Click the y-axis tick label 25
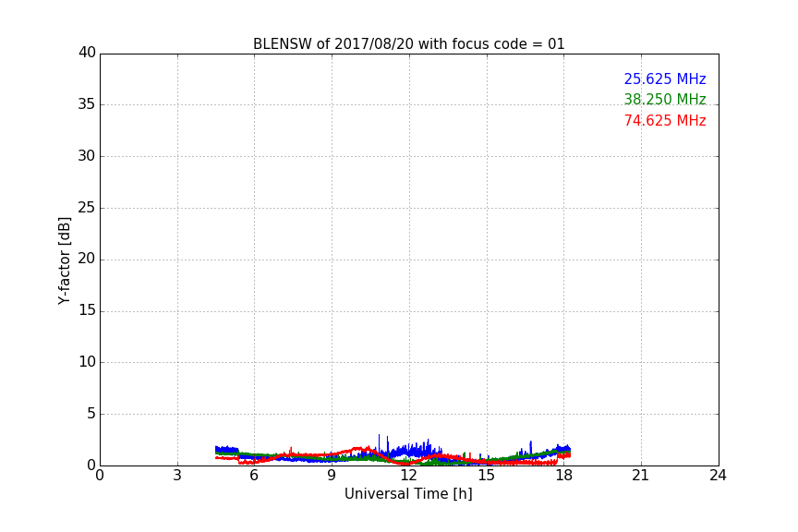The height and width of the screenshot is (532, 798). pyautogui.click(x=87, y=208)
